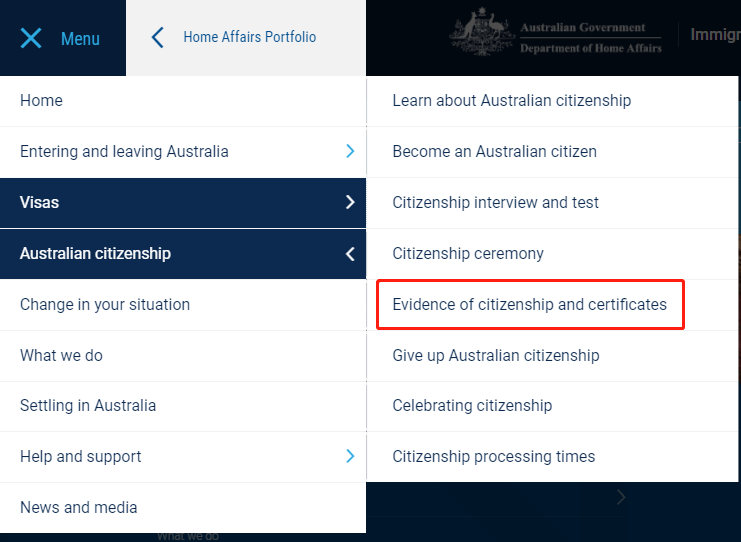Select Celebrating citizenship
Image resolution: width=741 pixels, height=542 pixels.
tap(472, 406)
